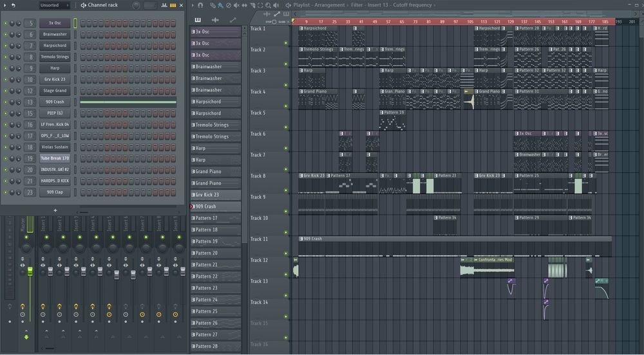Screen dimensions: 644x355
Task: Click the magnet snap icon in Playlist toolbar
Action: (200, 5)
